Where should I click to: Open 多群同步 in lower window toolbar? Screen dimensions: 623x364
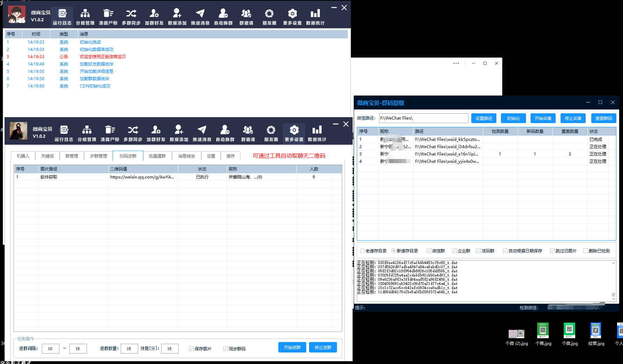point(133,134)
